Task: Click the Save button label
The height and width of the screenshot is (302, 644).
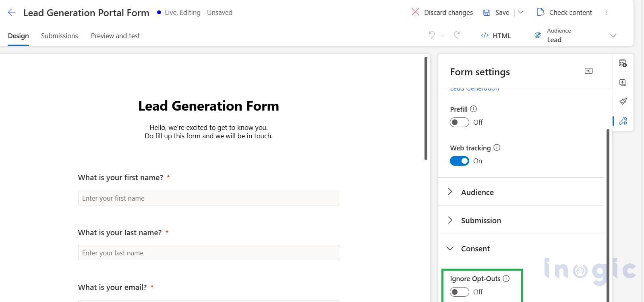Action: point(502,12)
